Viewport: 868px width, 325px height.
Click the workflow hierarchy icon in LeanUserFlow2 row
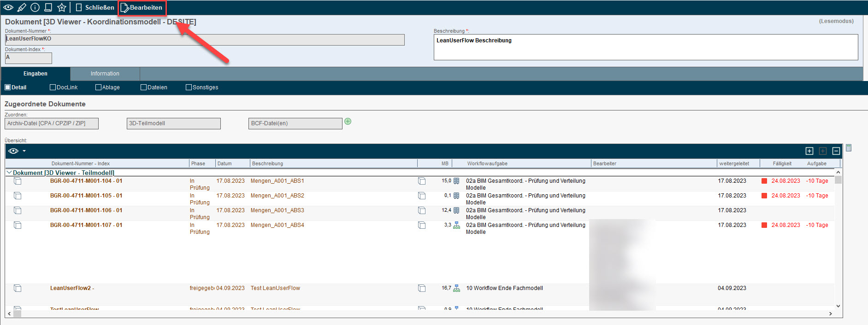[x=456, y=288]
